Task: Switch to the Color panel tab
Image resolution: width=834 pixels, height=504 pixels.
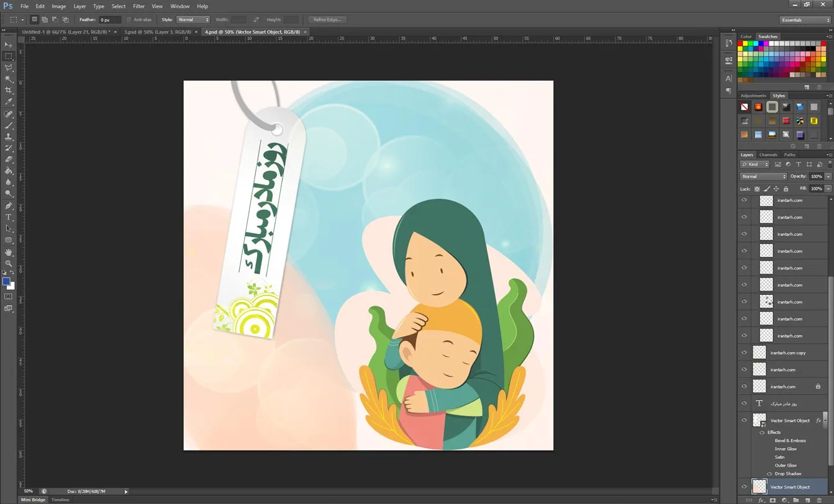Action: pyautogui.click(x=746, y=37)
